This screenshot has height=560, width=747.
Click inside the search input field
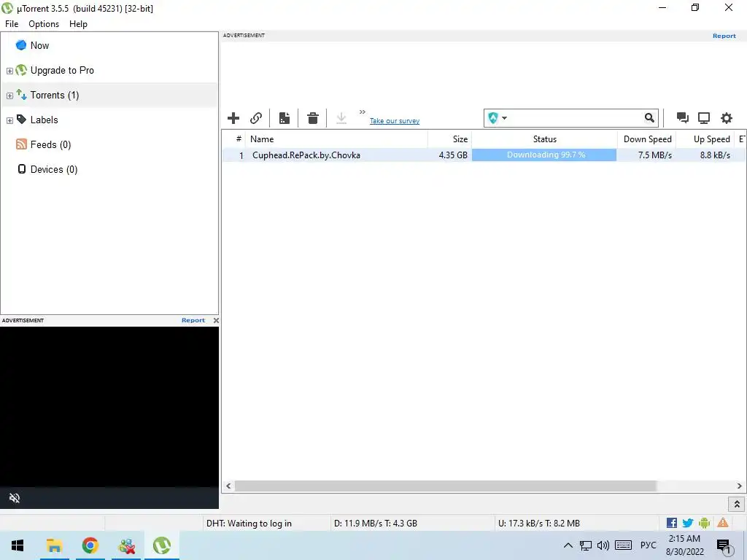coord(576,118)
